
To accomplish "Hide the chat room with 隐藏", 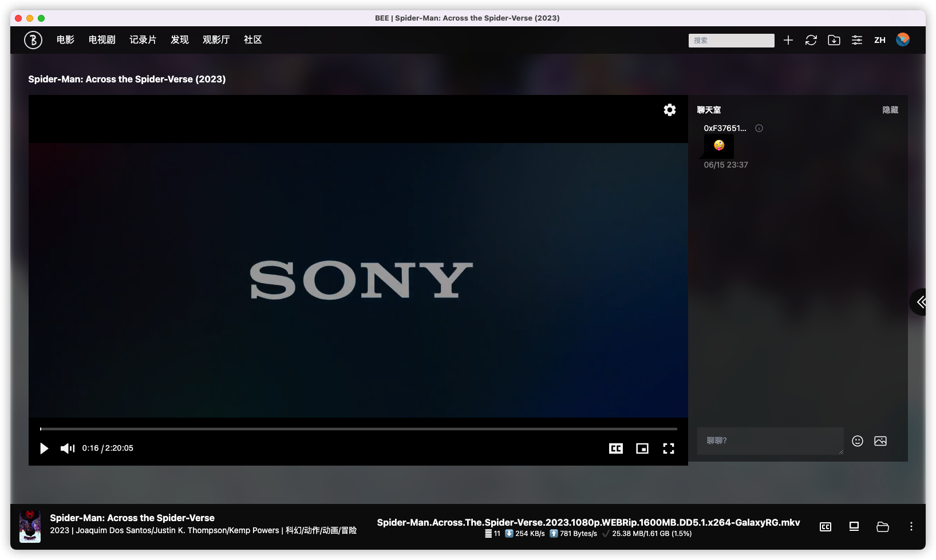I will 890,110.
